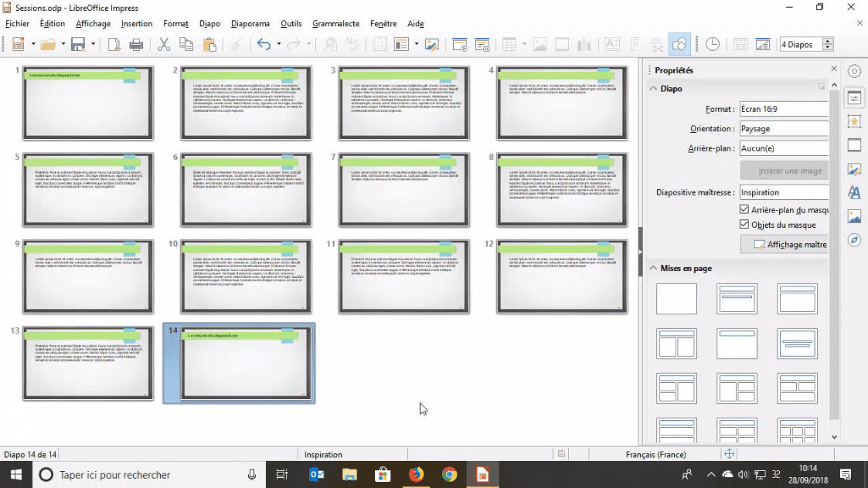Insert an image using the toolbar icon
This screenshot has width=868, height=488.
pos(540,44)
